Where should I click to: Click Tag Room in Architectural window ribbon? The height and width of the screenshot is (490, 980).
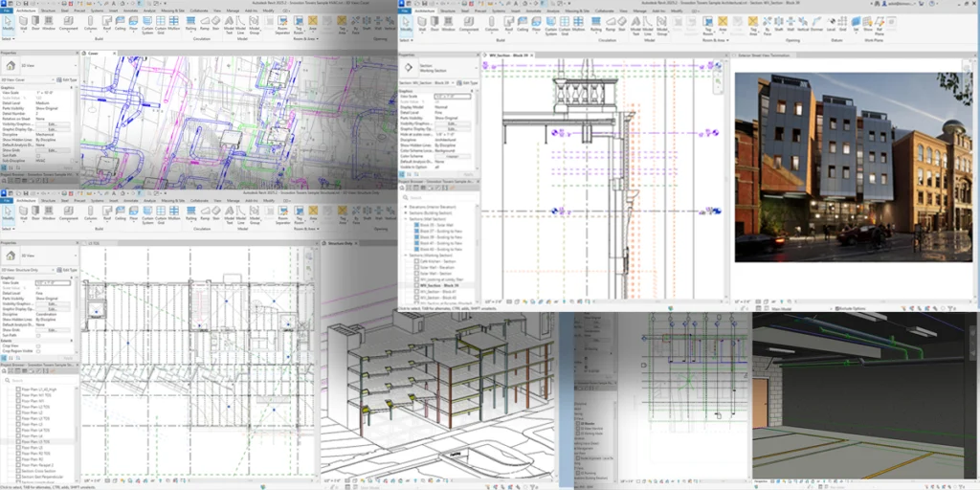click(x=707, y=25)
